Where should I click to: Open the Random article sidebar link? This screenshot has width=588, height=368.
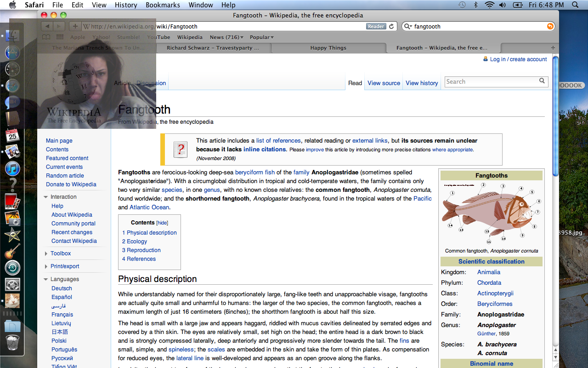(65, 176)
